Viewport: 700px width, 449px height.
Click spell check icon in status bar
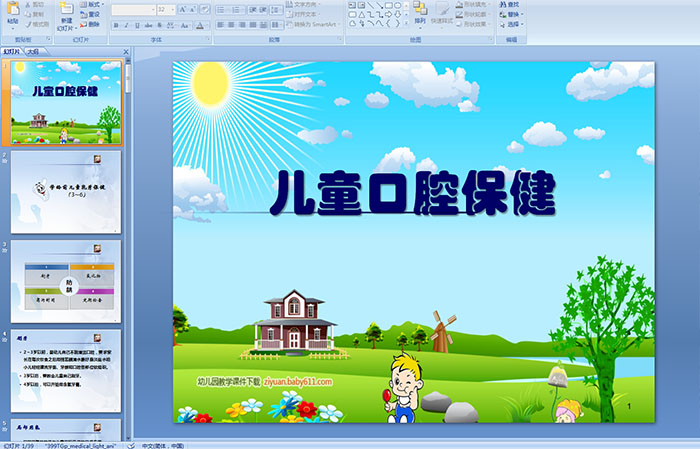coord(131,445)
